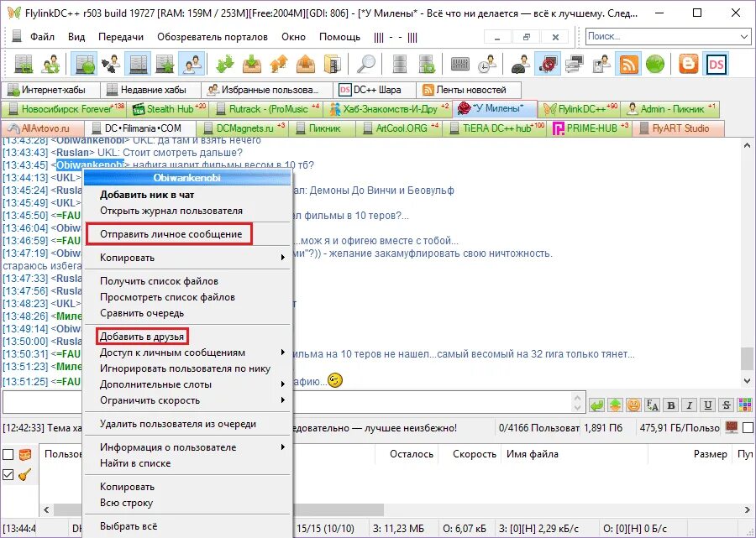Expand the Поиск search dropdown arrow
The image size is (756, 538).
coord(744,37)
